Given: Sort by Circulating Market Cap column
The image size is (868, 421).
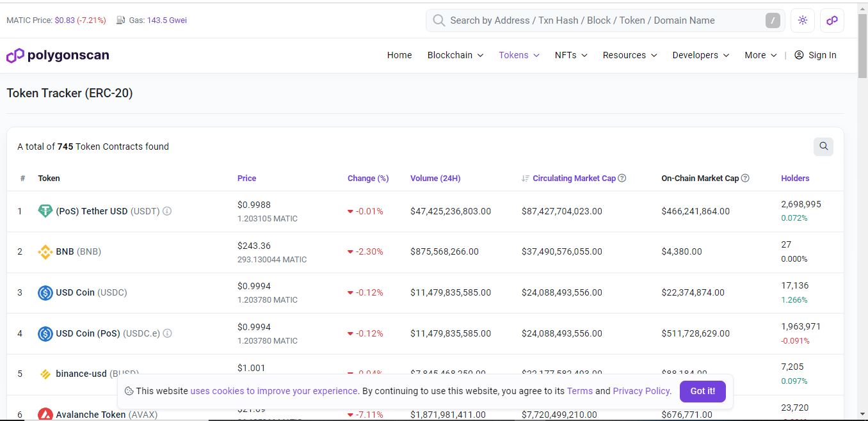Looking at the screenshot, I should click(574, 179).
